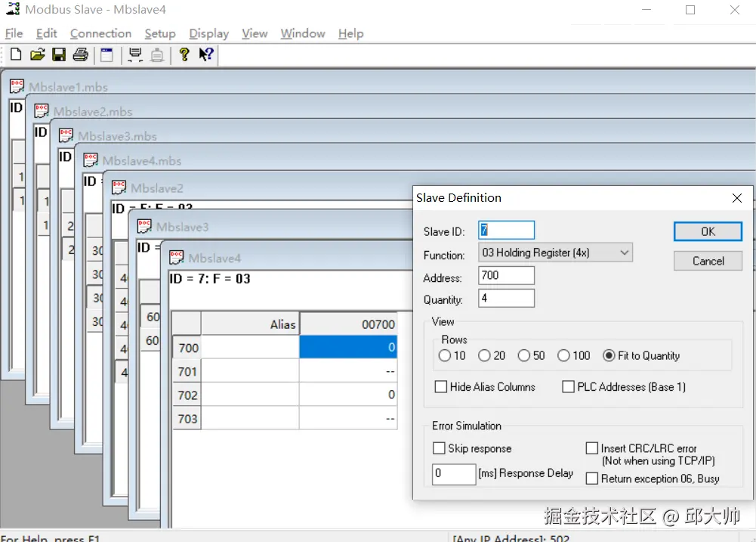Open the Help menu
Image resolution: width=756 pixels, height=542 pixels.
(x=350, y=33)
